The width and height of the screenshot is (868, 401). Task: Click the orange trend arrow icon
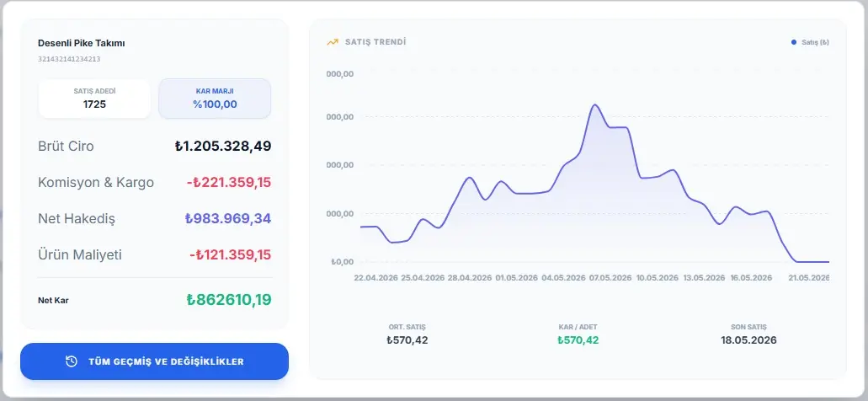point(333,42)
